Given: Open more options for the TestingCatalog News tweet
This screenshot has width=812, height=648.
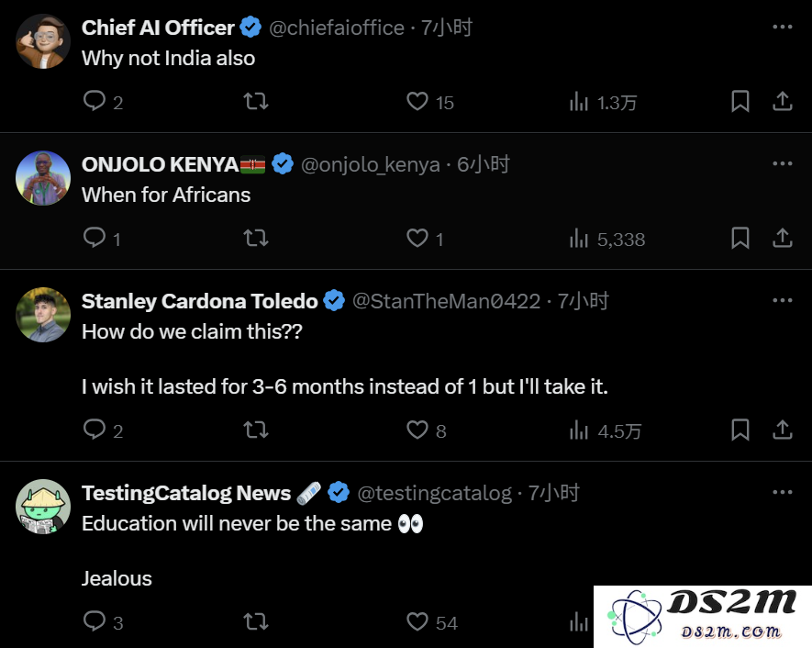Looking at the screenshot, I should tap(782, 492).
